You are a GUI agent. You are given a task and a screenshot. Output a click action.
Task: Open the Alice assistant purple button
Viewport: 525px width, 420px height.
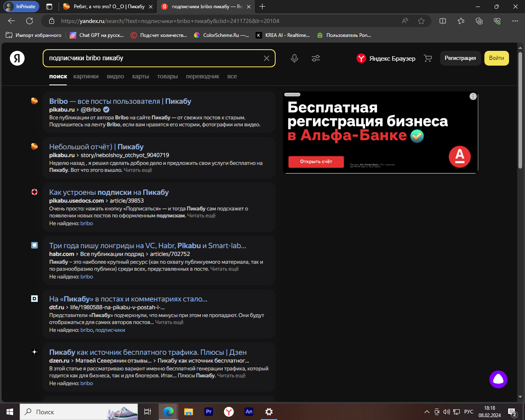click(498, 379)
